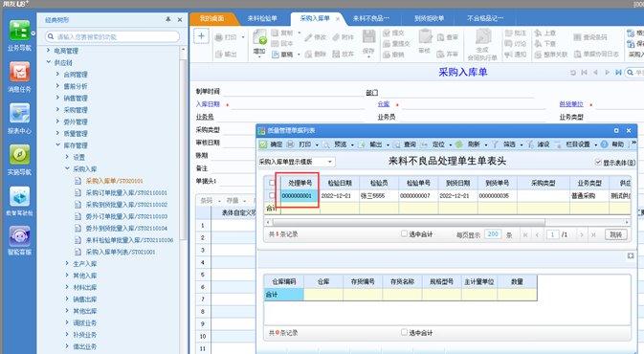Open 采购入库单列表/ST021001 tree item
Viewport: 644px width, 354px height.
[x=120, y=252]
